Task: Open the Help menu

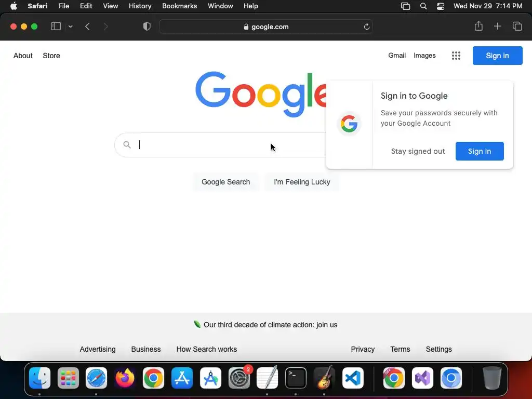Action: 251,6
